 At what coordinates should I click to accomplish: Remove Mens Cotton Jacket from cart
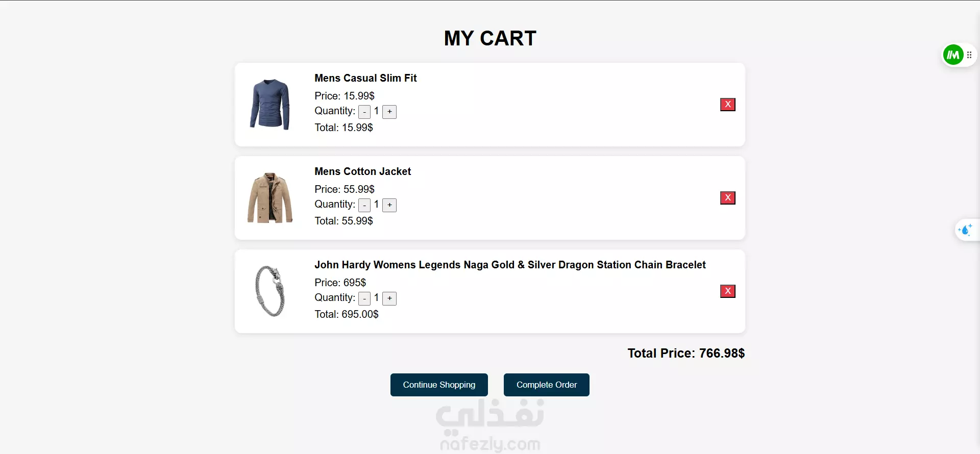click(727, 198)
